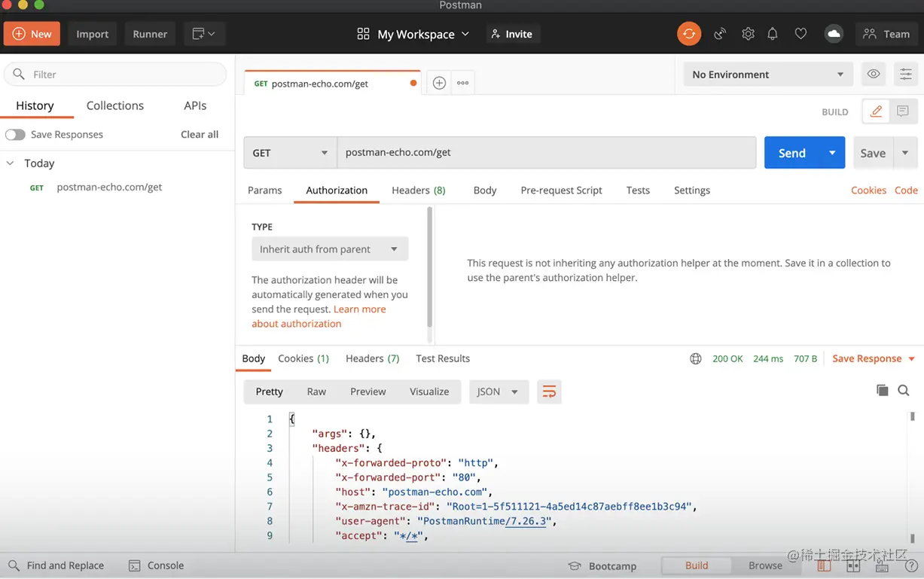
Task: Open the Runner
Action: coord(150,34)
